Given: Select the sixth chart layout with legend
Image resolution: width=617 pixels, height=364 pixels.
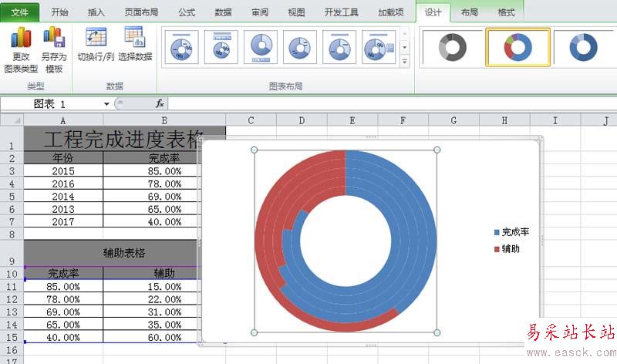Looking at the screenshot, I should 379,47.
